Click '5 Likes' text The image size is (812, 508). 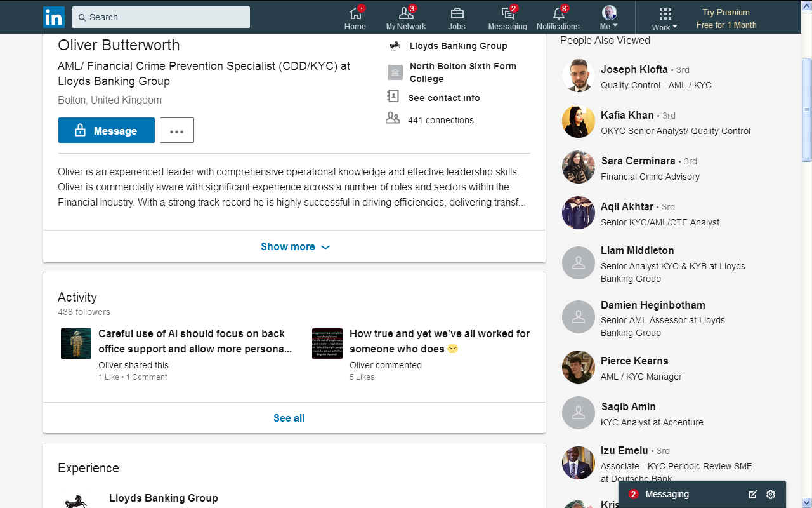point(362,377)
